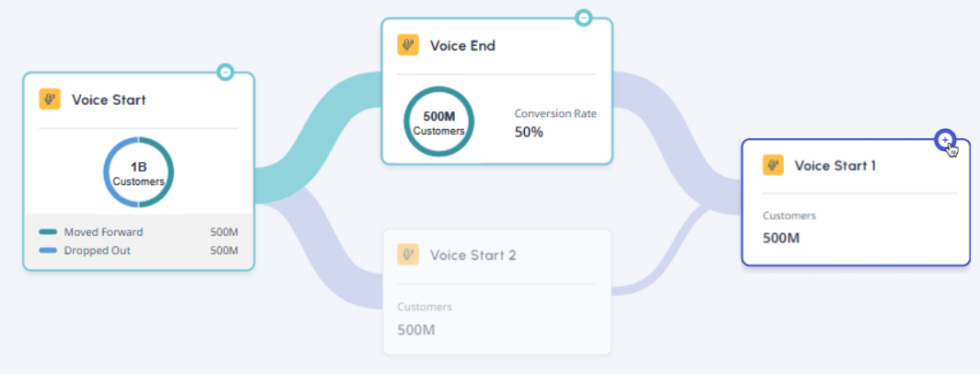Viewport: 980px width, 374px height.
Task: Select the dimmed Voice Start 2 card
Action: pyautogui.click(x=496, y=291)
